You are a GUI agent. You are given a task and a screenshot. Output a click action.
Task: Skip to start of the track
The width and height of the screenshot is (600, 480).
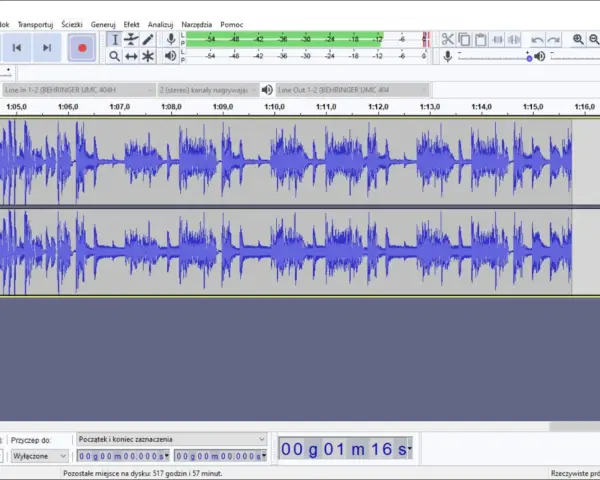click(x=16, y=48)
